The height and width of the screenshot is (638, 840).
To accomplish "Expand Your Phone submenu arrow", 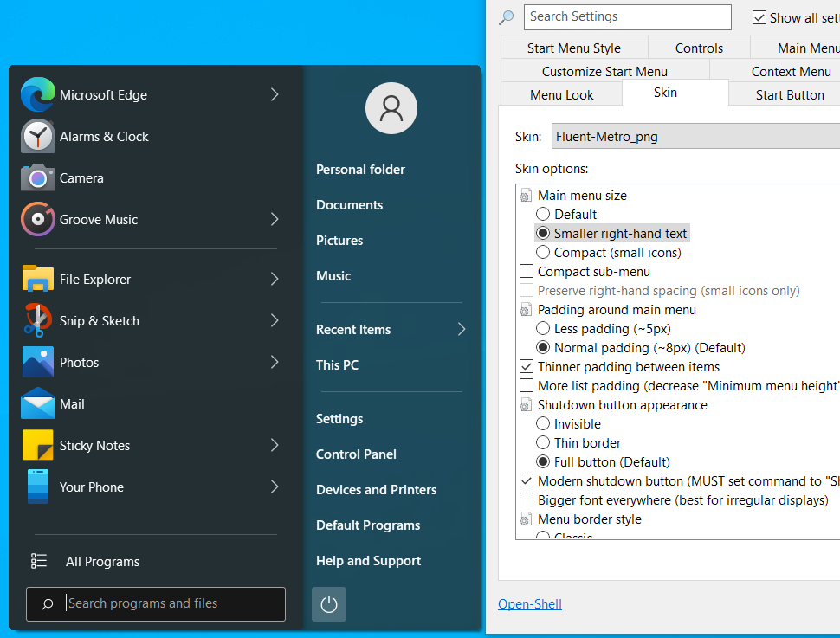I will (275, 487).
